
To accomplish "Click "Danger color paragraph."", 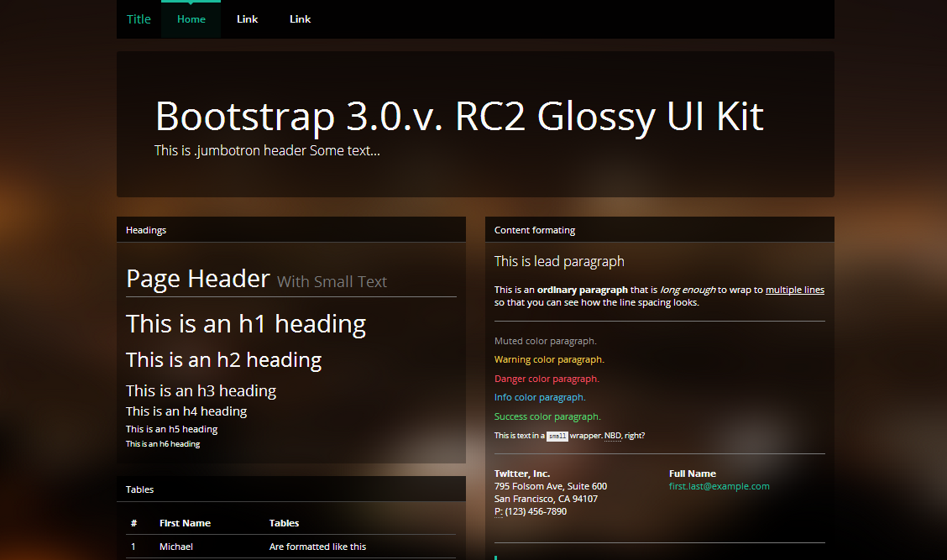I will 547,379.
